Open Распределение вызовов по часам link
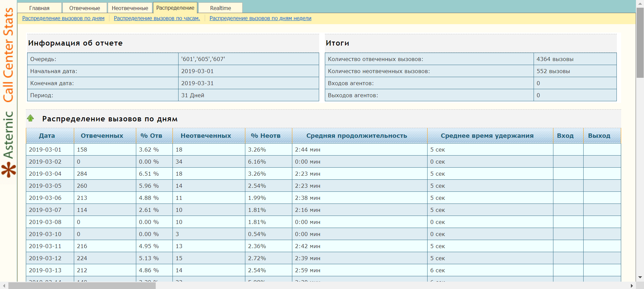Screen dimensions: 644x289 (157, 18)
